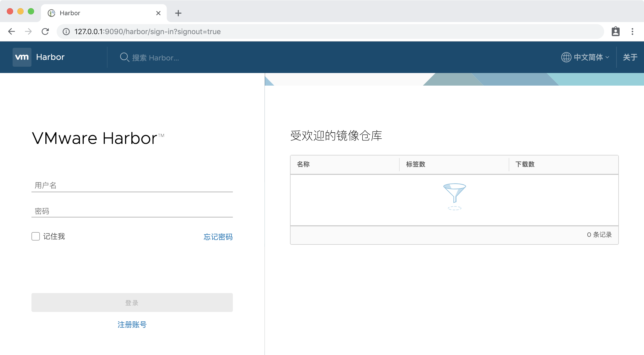644x355 pixels.
Task: Enable the 记住我 checkbox
Action: (x=35, y=236)
